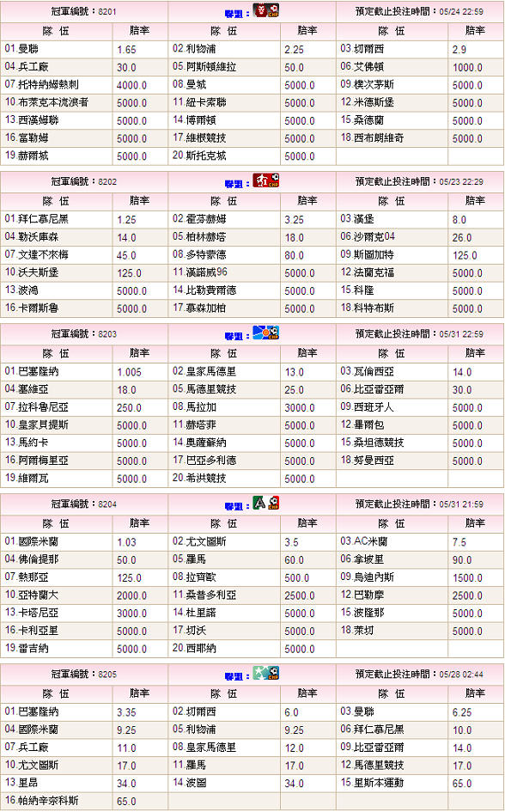Select team 01.拜仁慕尼黑 in table 8202

[x=37, y=219]
